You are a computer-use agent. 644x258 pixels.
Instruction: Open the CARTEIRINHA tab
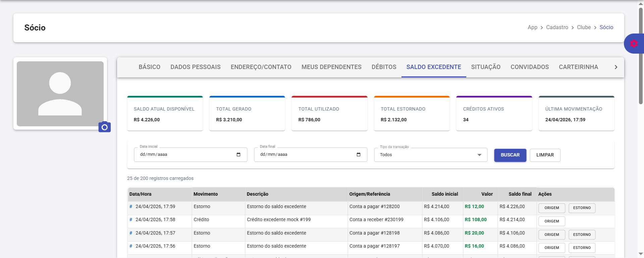tap(579, 67)
